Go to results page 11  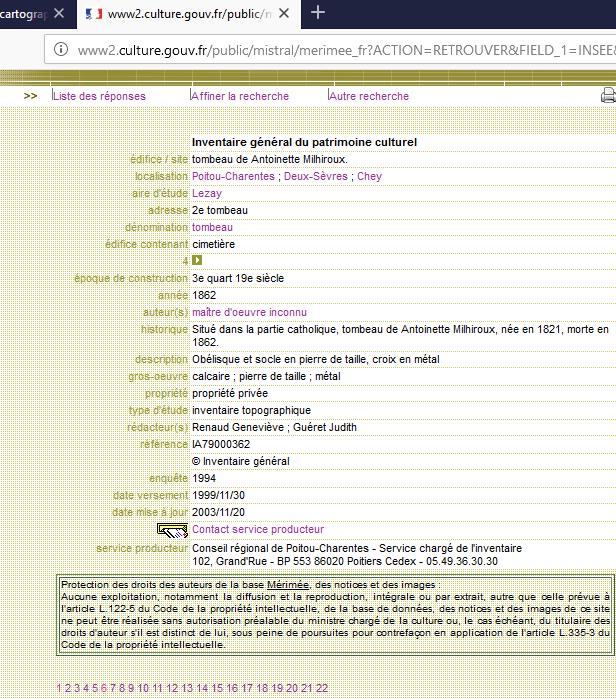click(x=157, y=688)
